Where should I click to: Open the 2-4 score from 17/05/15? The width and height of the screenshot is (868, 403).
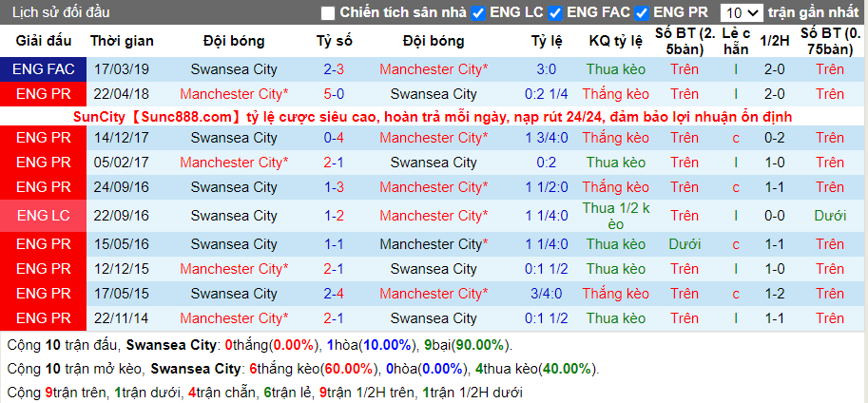click(335, 294)
